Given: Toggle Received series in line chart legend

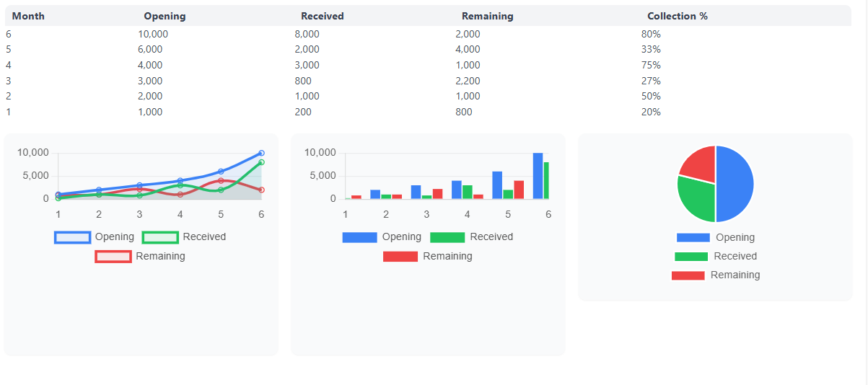Looking at the screenshot, I should click(x=183, y=237).
